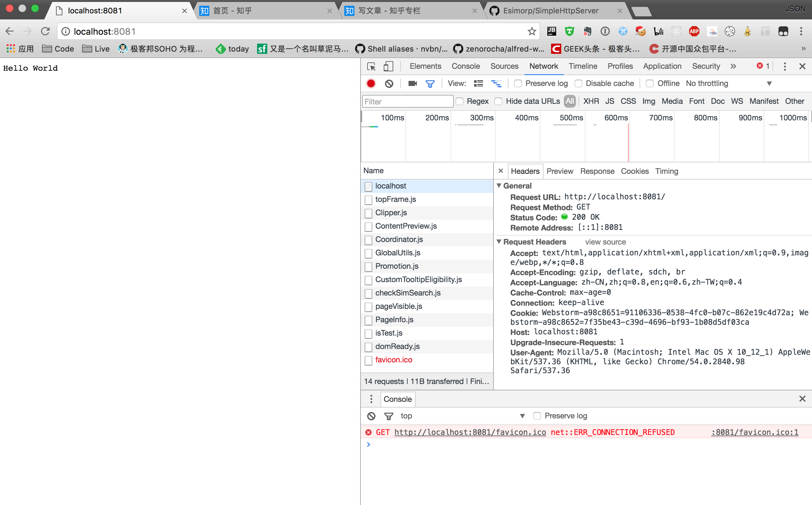Toggle device toolbar icon in DevTools
The width and height of the screenshot is (812, 505).
point(388,67)
